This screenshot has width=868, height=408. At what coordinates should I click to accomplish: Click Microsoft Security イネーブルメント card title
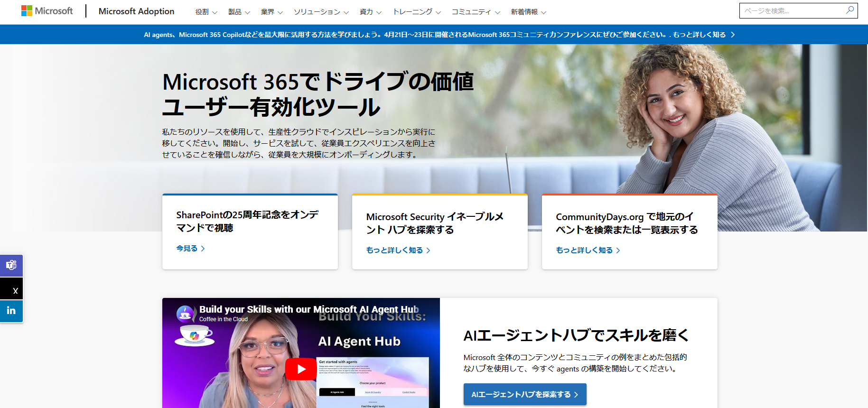tap(435, 223)
